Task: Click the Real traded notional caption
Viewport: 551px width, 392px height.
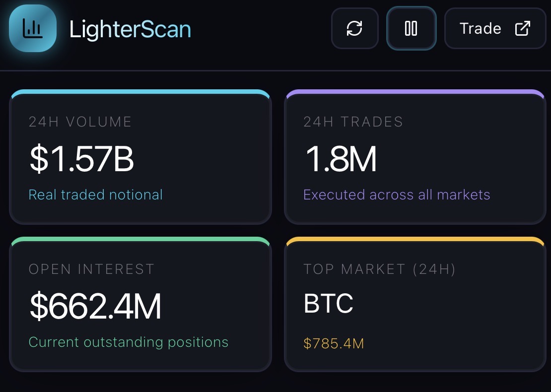Action: (x=96, y=195)
